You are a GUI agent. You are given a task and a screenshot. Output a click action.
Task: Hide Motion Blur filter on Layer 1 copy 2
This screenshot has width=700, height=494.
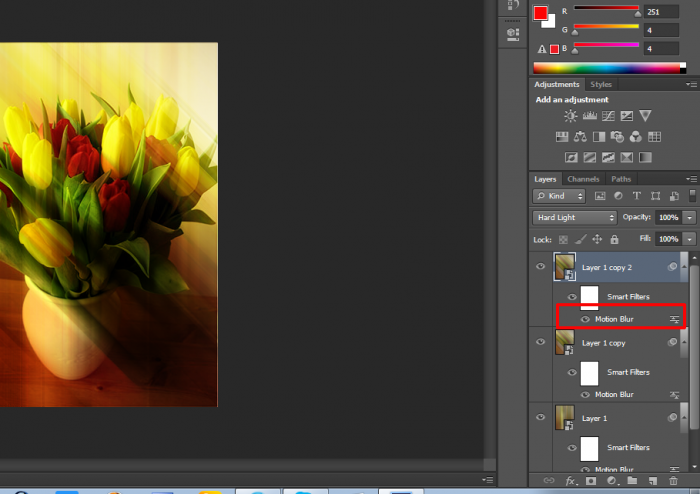(x=585, y=319)
